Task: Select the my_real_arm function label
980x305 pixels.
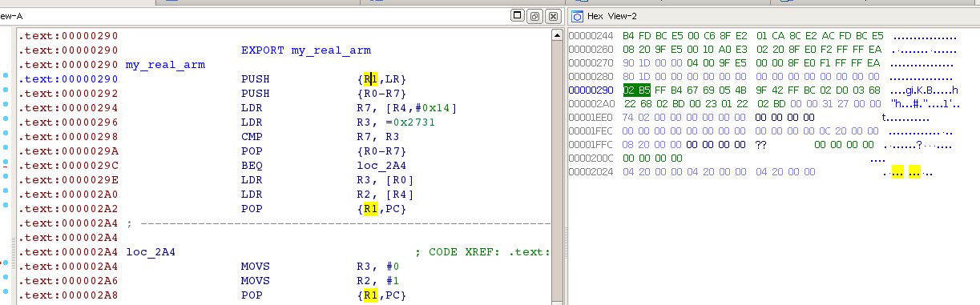Action: [165, 65]
